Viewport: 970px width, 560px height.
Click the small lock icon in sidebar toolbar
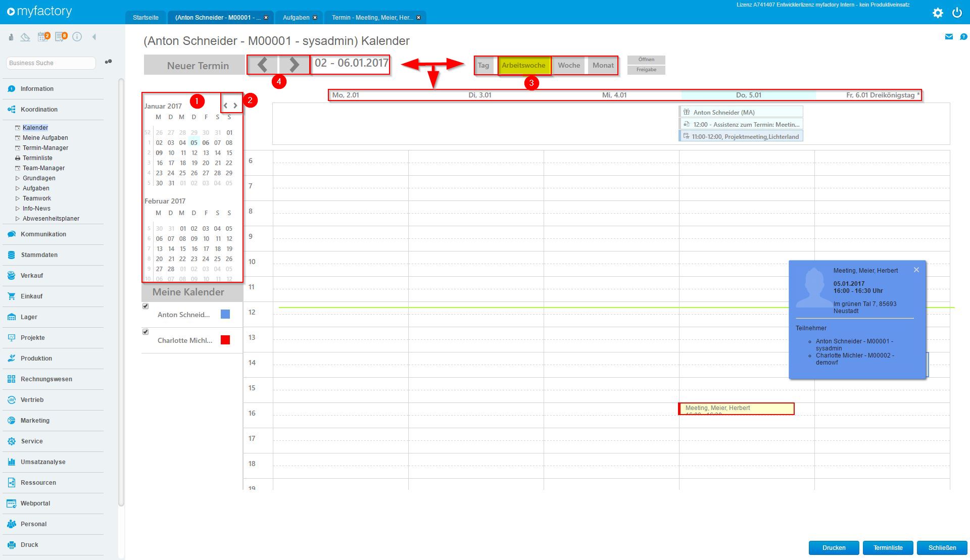click(x=11, y=37)
